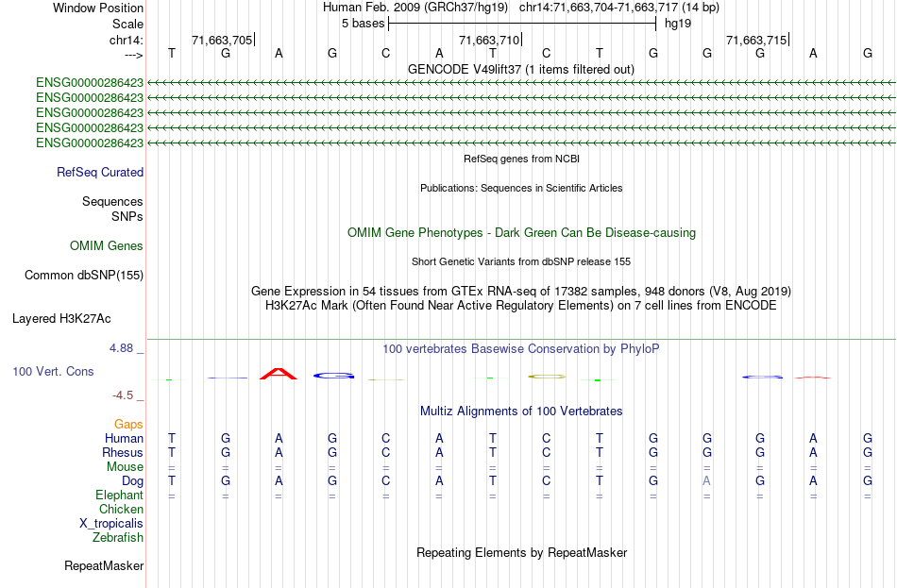Click the RepeatMasker track label

pyautogui.click(x=104, y=565)
